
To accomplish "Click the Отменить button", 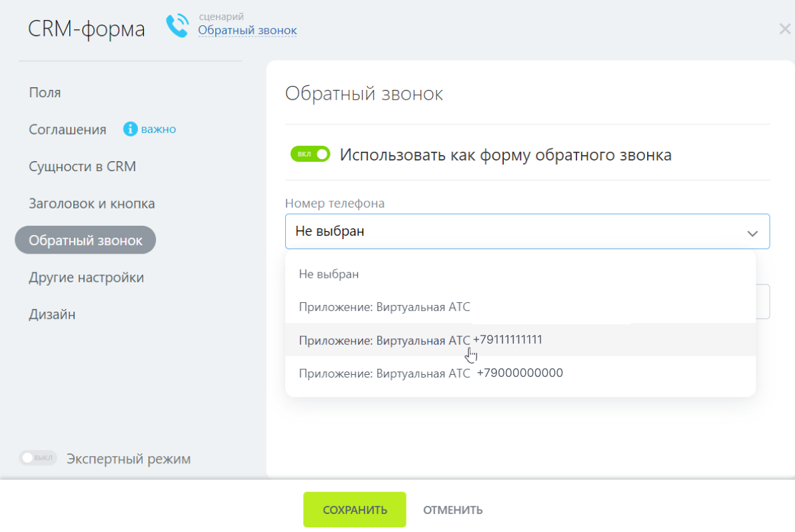I will pyautogui.click(x=452, y=510).
